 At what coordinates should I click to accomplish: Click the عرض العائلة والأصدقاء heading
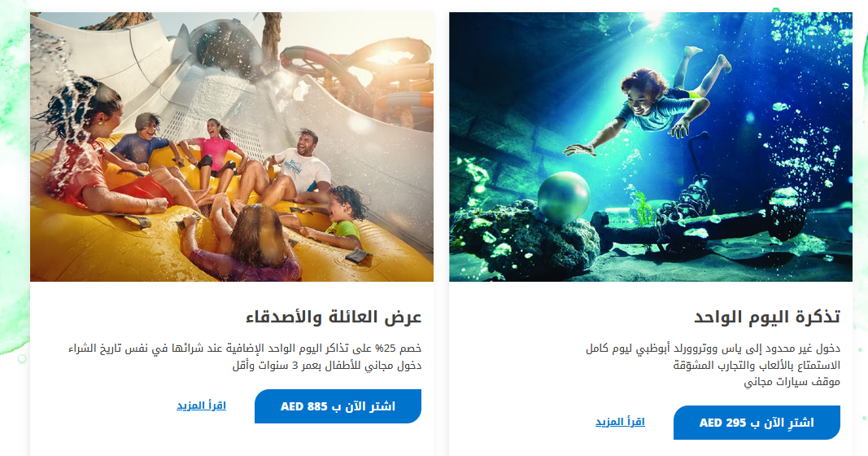(x=334, y=318)
